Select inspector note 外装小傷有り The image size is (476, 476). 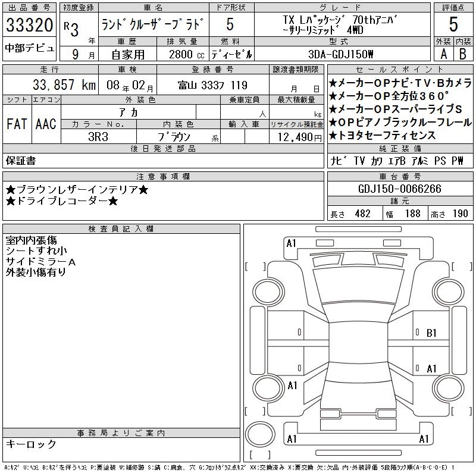point(36,273)
